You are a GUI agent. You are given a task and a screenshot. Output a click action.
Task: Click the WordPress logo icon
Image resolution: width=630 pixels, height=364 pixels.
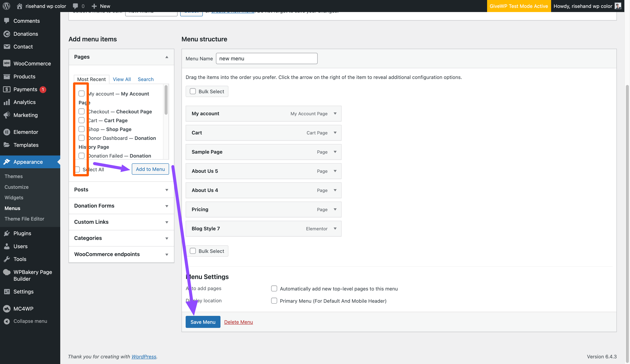[x=7, y=6]
